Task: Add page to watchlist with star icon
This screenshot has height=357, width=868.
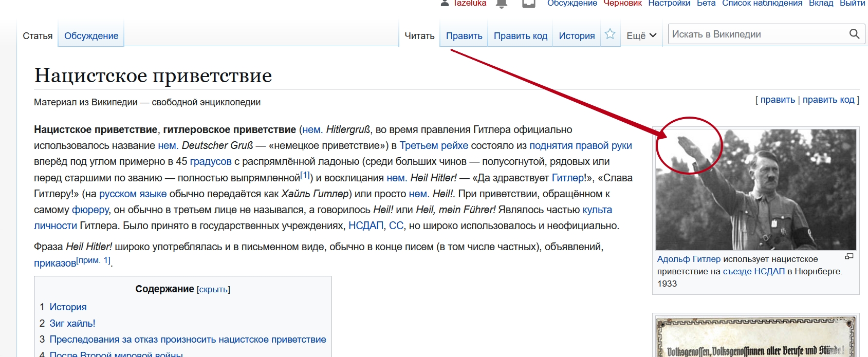Action: point(610,34)
